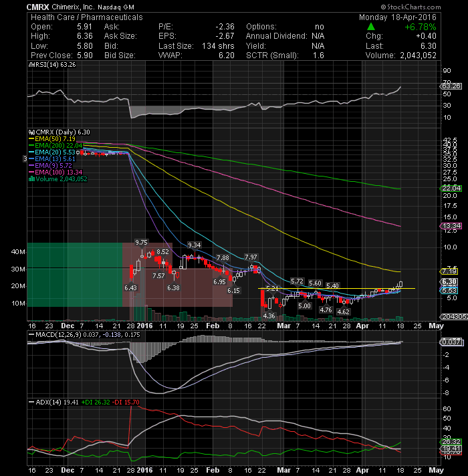Click the EMA(9) 5.72 legend entry

click(x=50, y=165)
